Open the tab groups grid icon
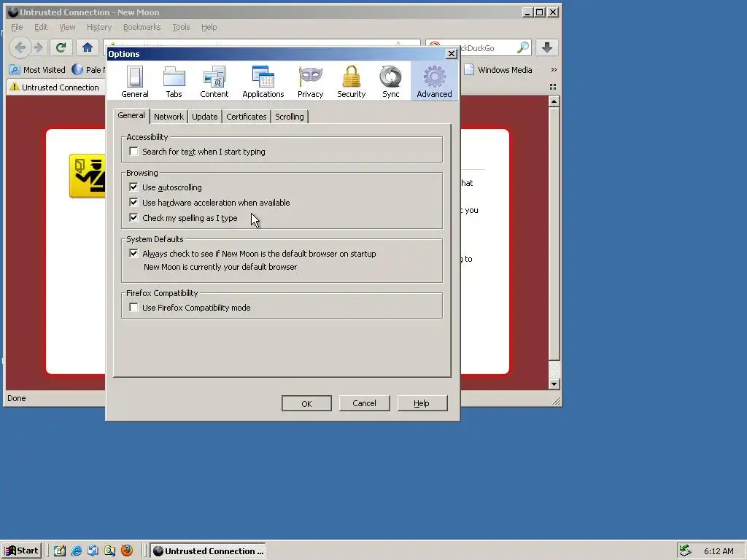Image resolution: width=747 pixels, height=560 pixels. click(x=553, y=87)
